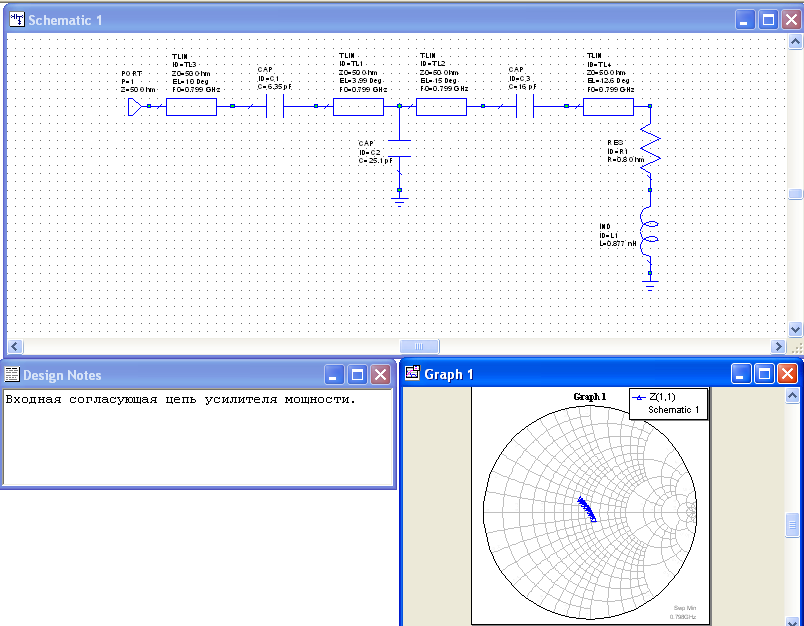Click the 'EL=12.6 Deg' parameter of TL4
804x626 pixels.
(x=609, y=81)
